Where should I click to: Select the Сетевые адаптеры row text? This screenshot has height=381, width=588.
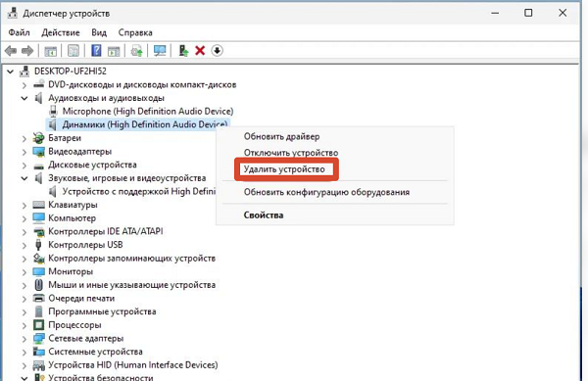click(x=86, y=338)
